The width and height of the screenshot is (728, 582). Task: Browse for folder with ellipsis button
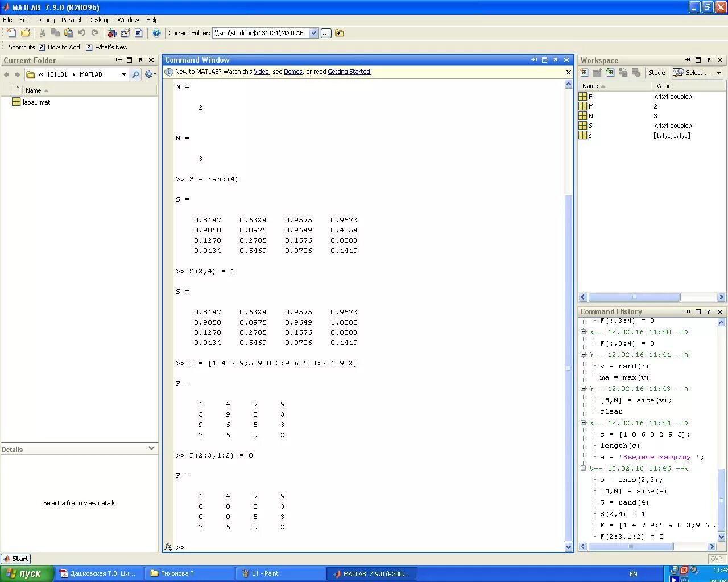tap(326, 33)
